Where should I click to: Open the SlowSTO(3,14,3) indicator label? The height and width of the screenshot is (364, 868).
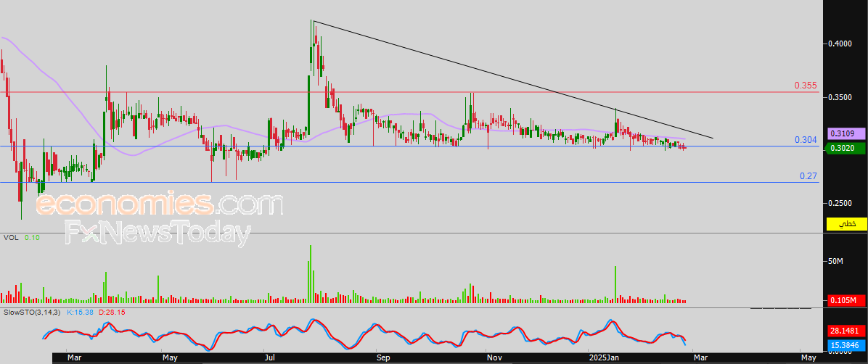click(x=33, y=313)
